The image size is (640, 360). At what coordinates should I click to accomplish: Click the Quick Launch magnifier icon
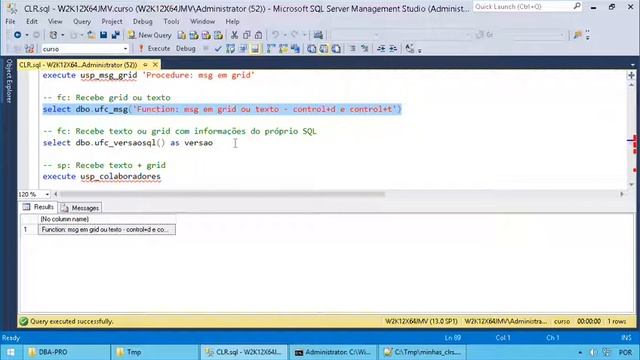point(577,6)
